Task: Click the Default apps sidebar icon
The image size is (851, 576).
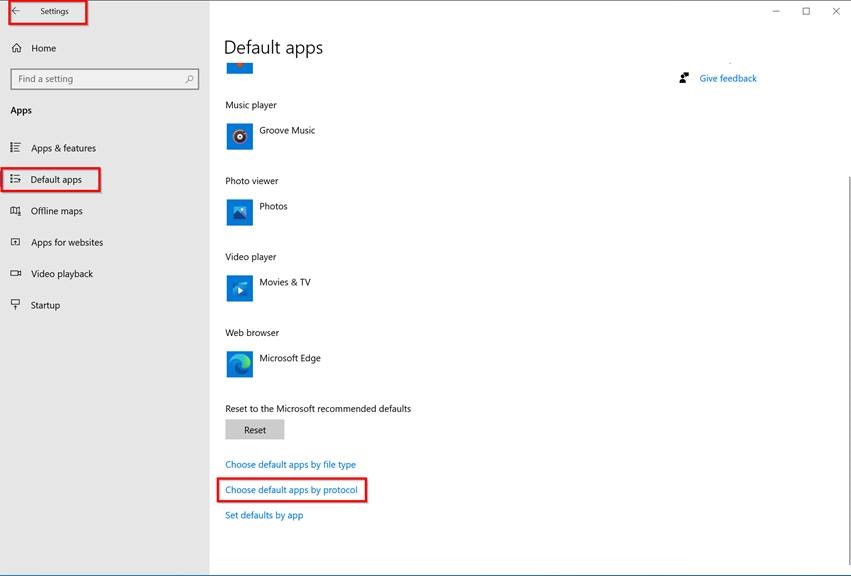Action: (15, 179)
